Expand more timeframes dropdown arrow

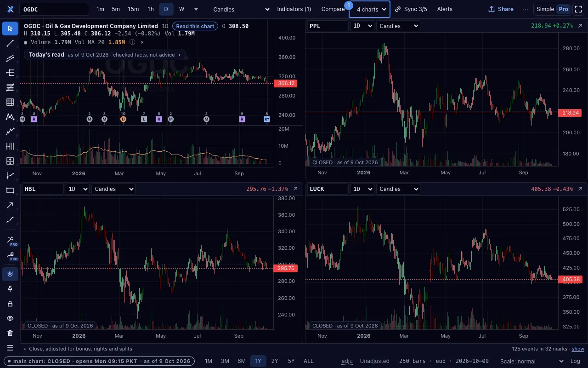click(x=196, y=9)
